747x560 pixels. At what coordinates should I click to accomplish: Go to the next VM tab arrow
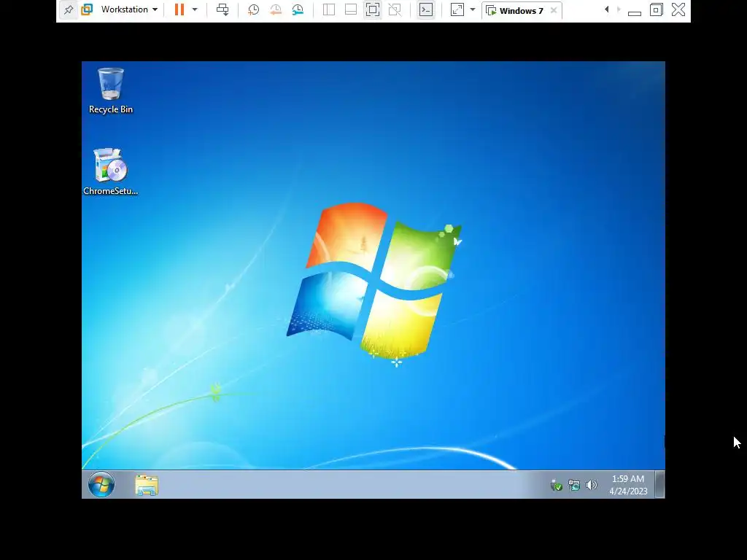point(619,9)
